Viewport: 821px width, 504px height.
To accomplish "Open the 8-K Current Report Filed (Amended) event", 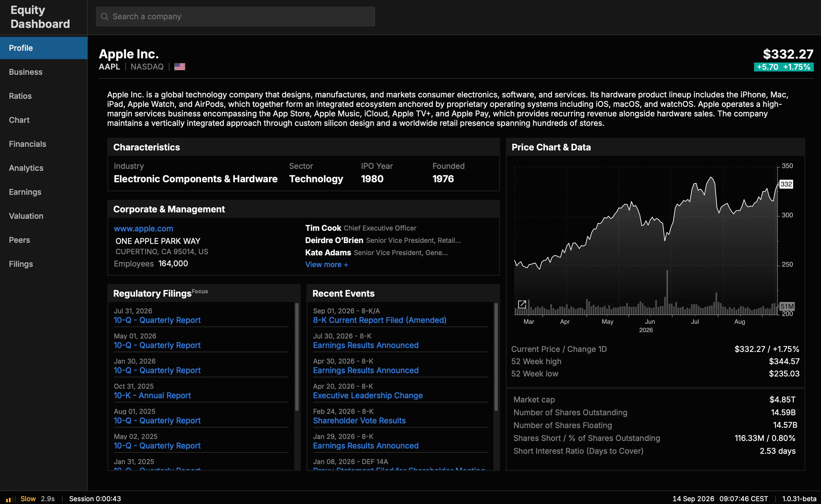I will [x=380, y=320].
